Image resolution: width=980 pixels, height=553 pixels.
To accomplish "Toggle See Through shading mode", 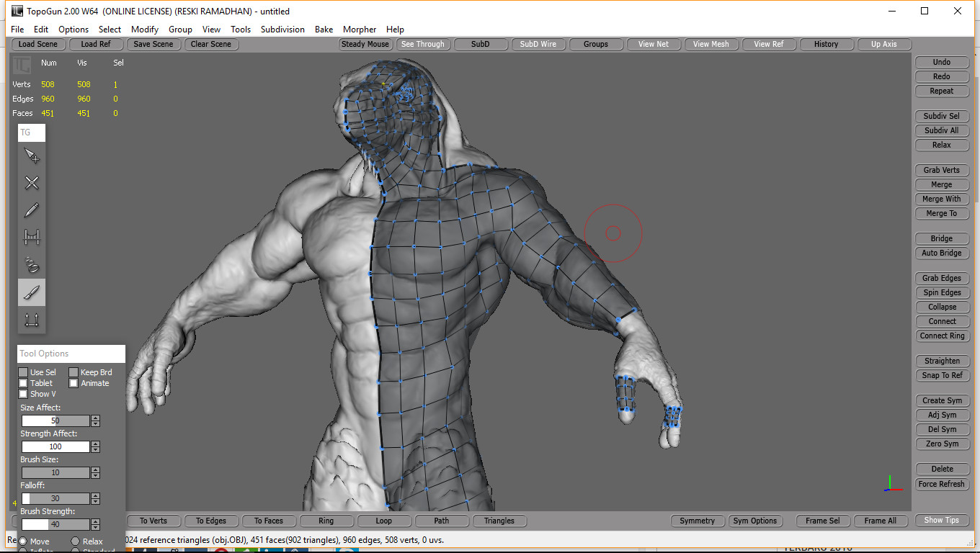I will tap(423, 44).
